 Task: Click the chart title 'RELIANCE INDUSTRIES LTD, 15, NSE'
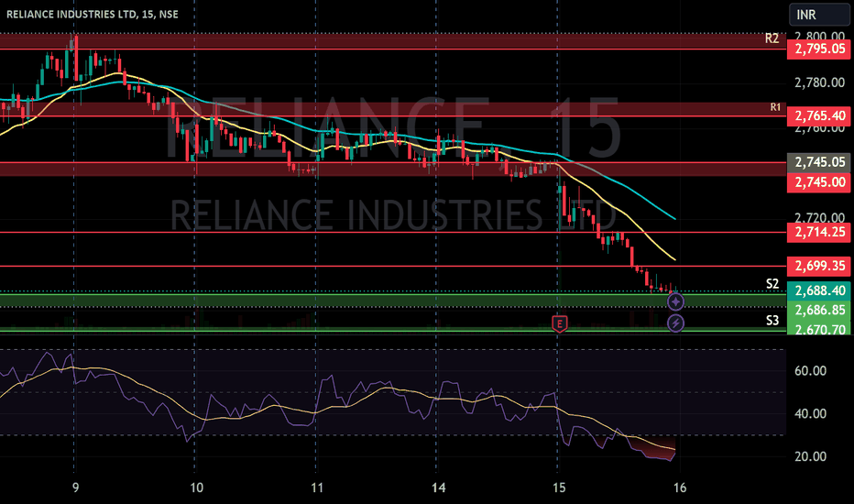coord(92,14)
